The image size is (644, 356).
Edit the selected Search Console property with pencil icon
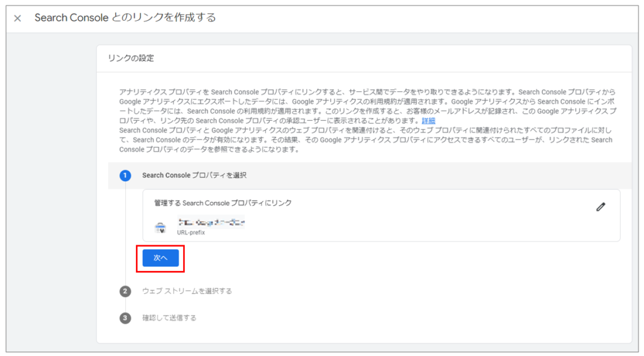[601, 207]
